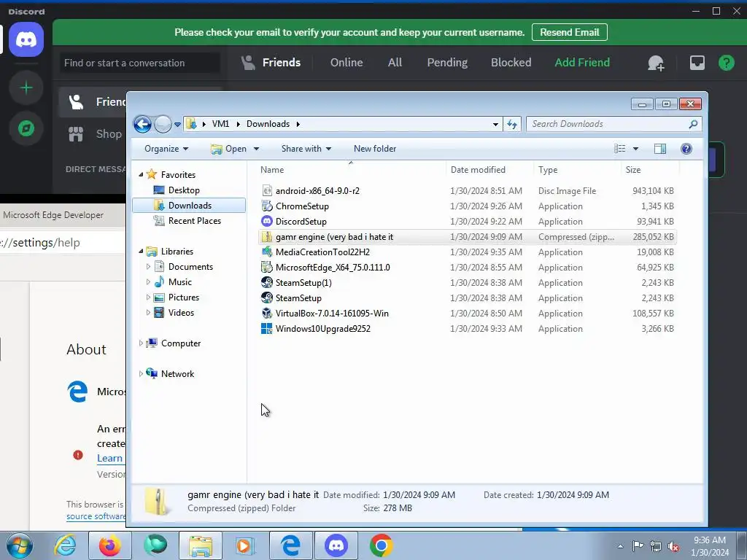Open Discord Explore servers compass icon
The height and width of the screenshot is (560, 747).
(26, 128)
